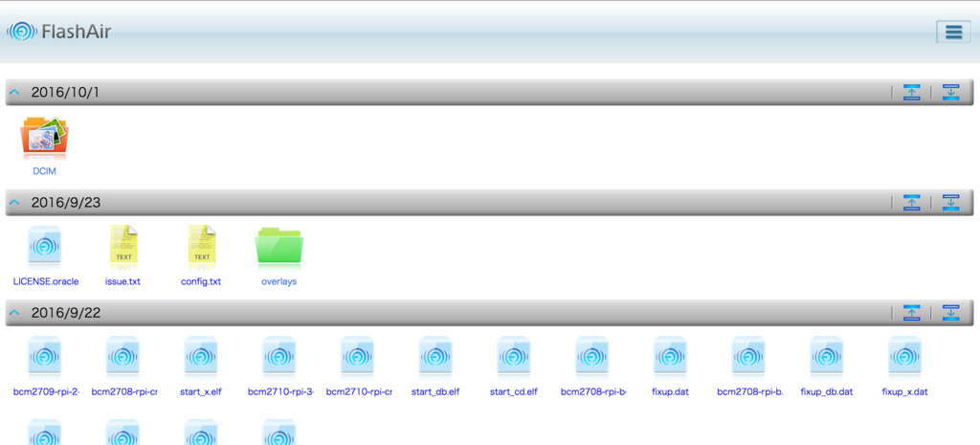Click the down-arrow icon in the 2016/9/23 header
This screenshot has width=980, height=445.
tap(950, 203)
